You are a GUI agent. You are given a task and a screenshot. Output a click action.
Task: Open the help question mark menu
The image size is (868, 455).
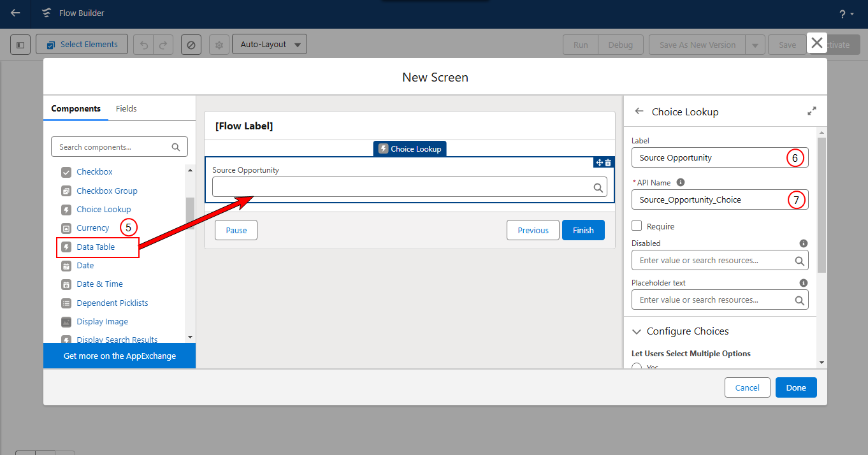(x=846, y=13)
